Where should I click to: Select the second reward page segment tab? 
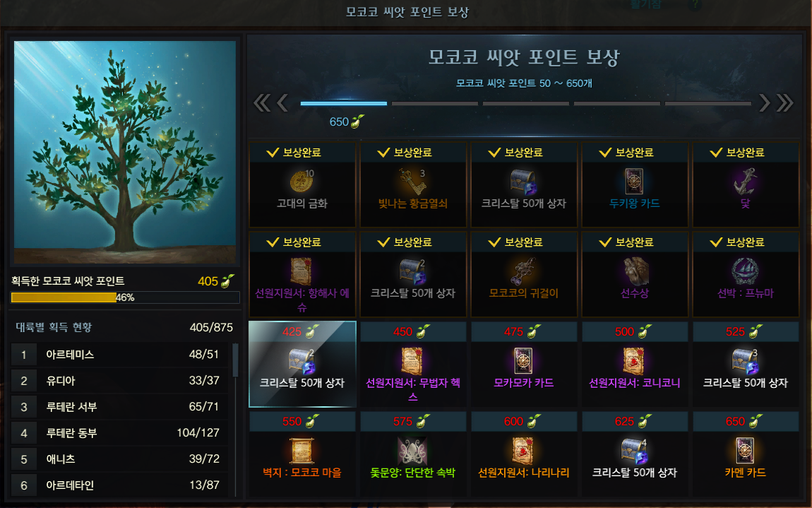point(435,104)
